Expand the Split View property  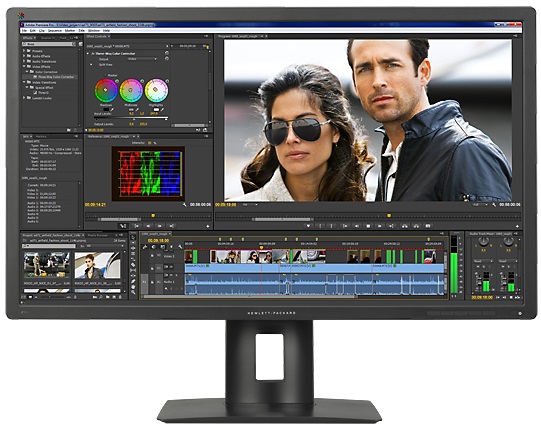click(x=91, y=65)
